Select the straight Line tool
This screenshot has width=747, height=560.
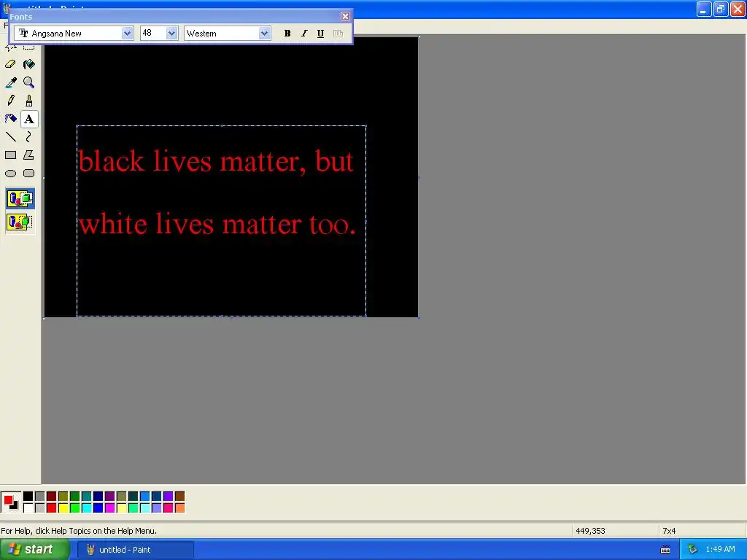(10, 137)
